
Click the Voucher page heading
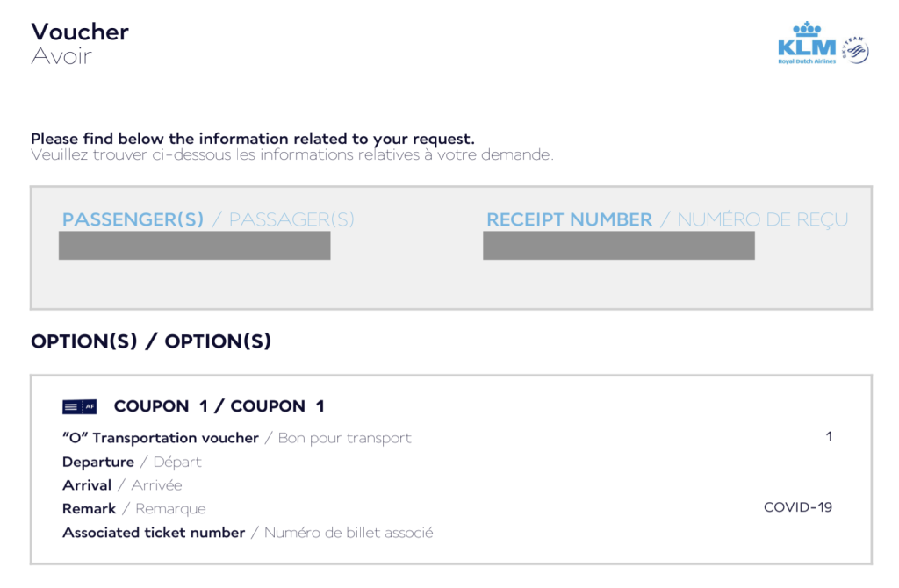tap(80, 32)
